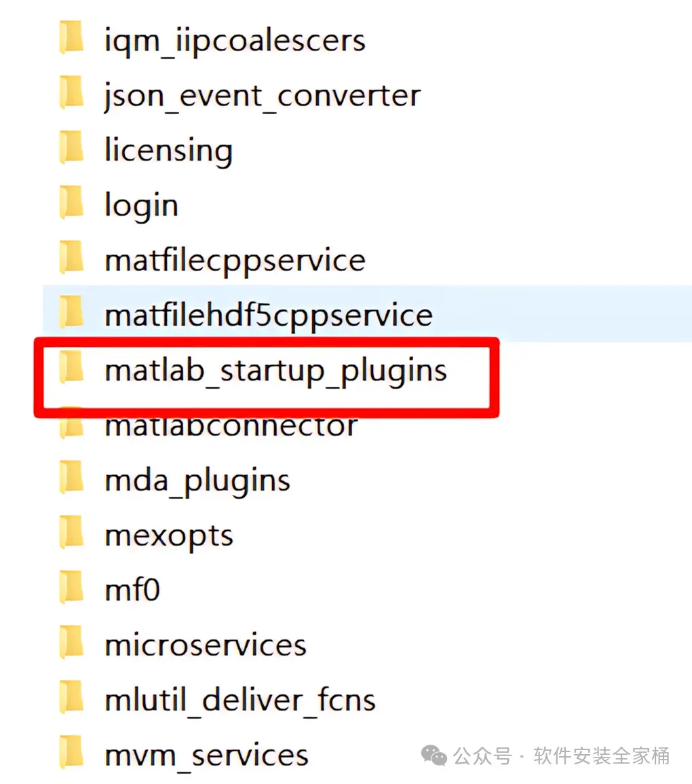Select the matfilehdf5cppservice folder name
The width and height of the screenshot is (692, 784).
pyautogui.click(x=268, y=316)
